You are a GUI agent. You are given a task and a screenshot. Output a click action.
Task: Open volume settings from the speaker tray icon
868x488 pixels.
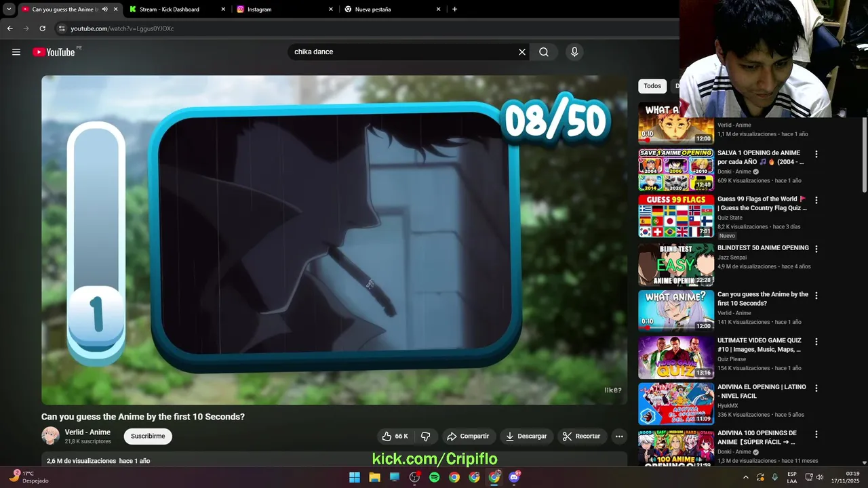[820, 477]
